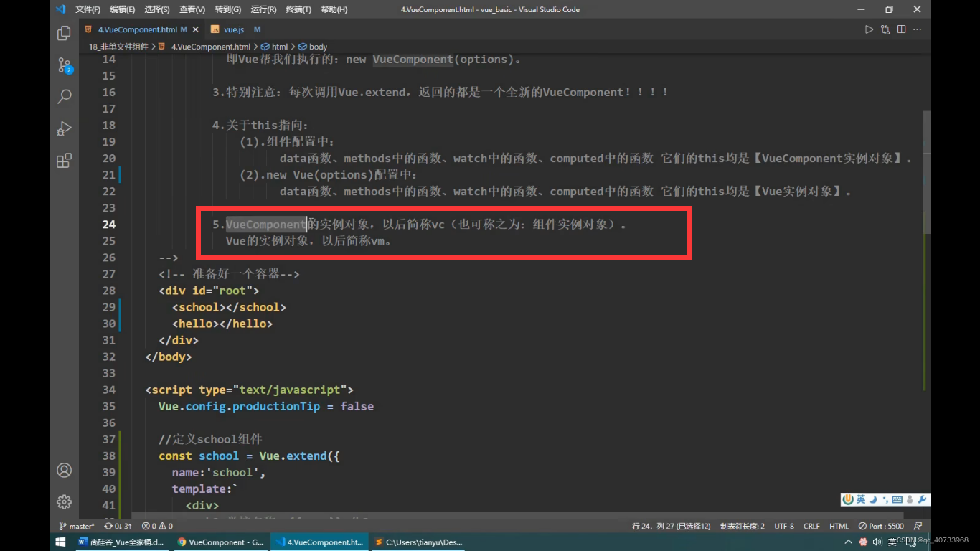The image size is (980, 551).
Task: Split the editor to the right
Action: [901, 29]
